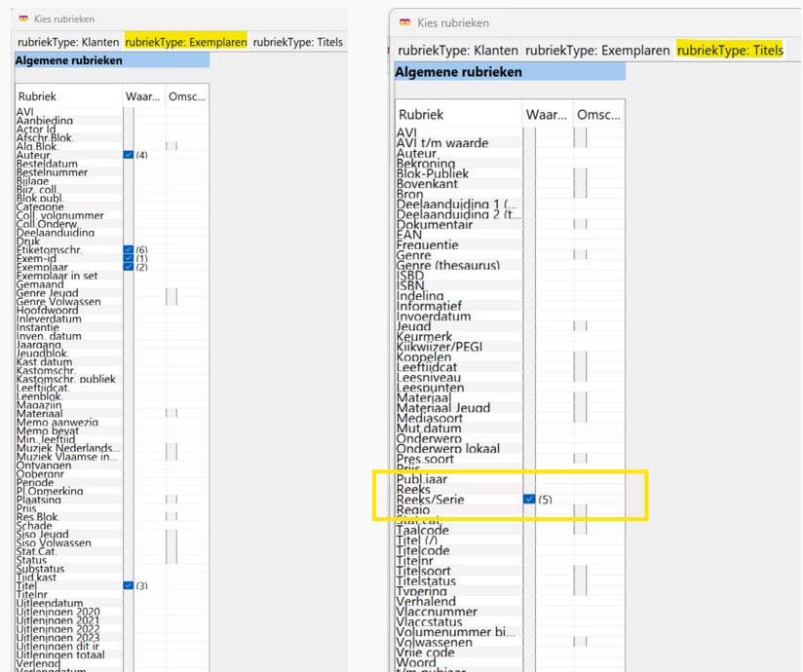Open rubriekType: Titels tab in the left window
The image size is (803, 672).
point(297,43)
